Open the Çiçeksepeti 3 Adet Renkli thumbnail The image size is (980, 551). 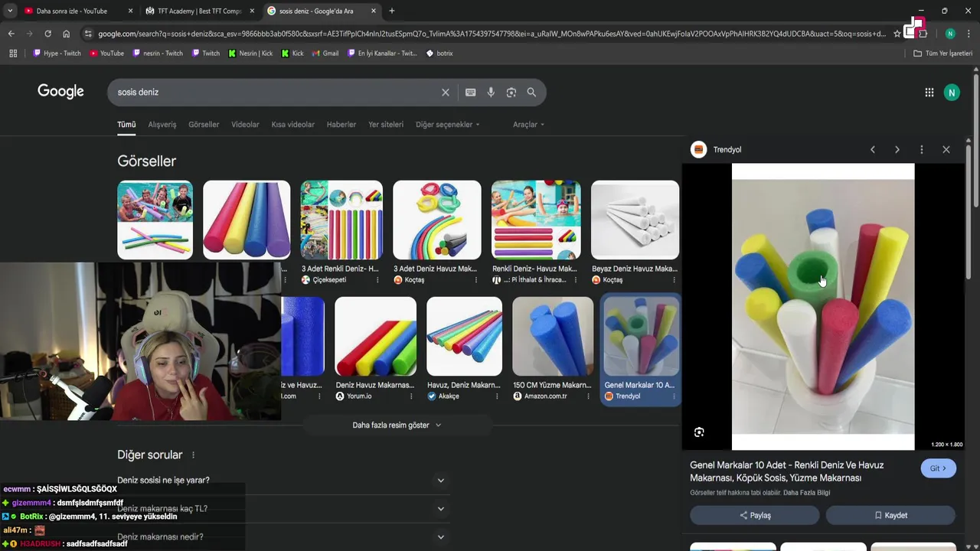coord(341,220)
